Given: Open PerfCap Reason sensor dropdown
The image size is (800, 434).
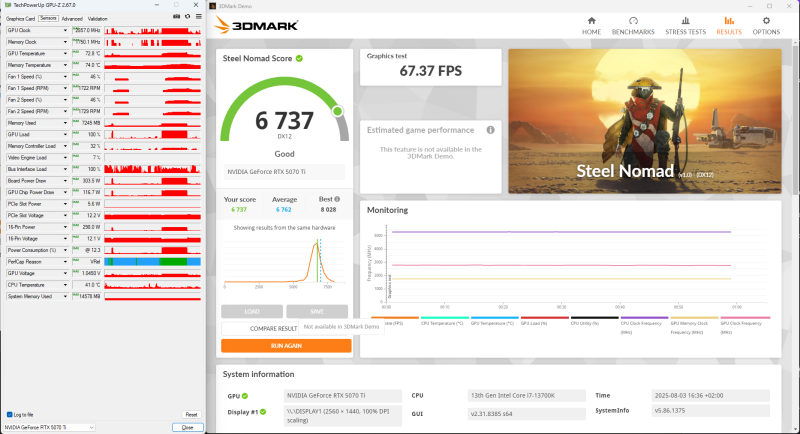Looking at the screenshot, I should tap(65, 262).
